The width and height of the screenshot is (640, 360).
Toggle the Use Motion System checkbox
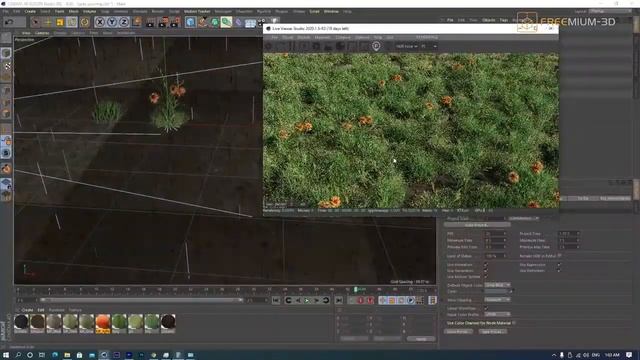pyautogui.click(x=486, y=276)
